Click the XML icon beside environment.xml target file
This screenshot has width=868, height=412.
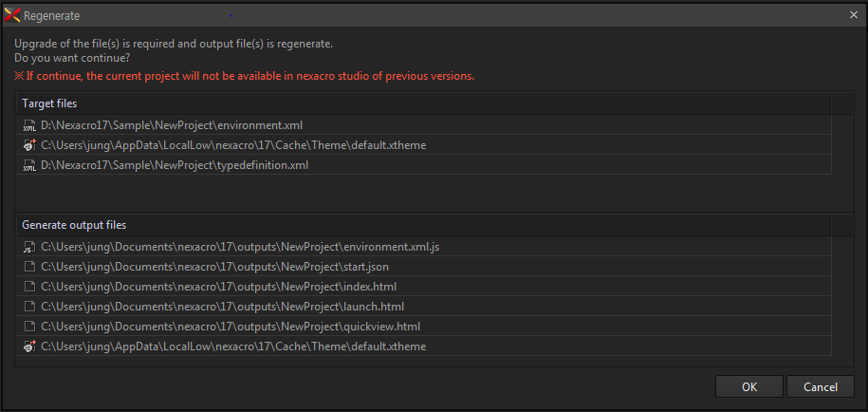point(29,125)
